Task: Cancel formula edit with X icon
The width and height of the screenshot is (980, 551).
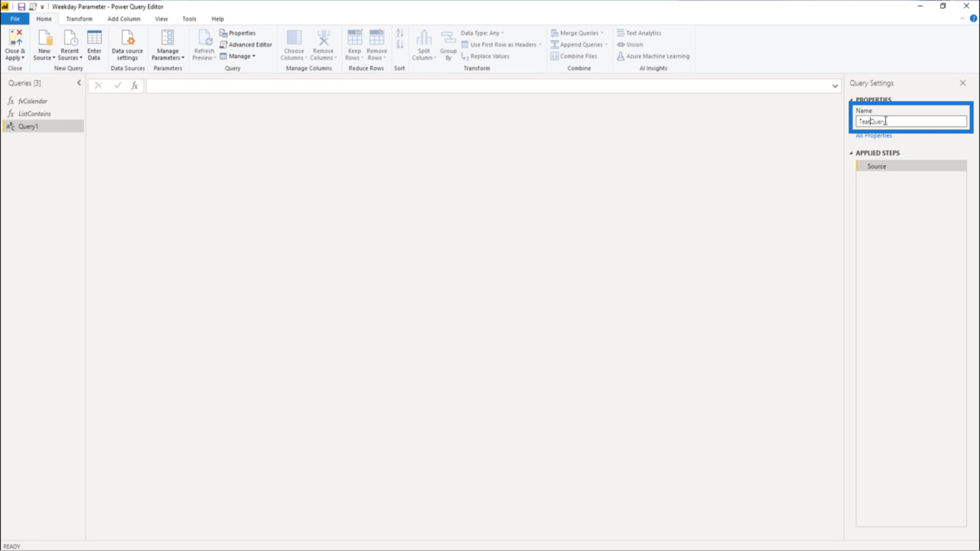Action: [x=98, y=86]
